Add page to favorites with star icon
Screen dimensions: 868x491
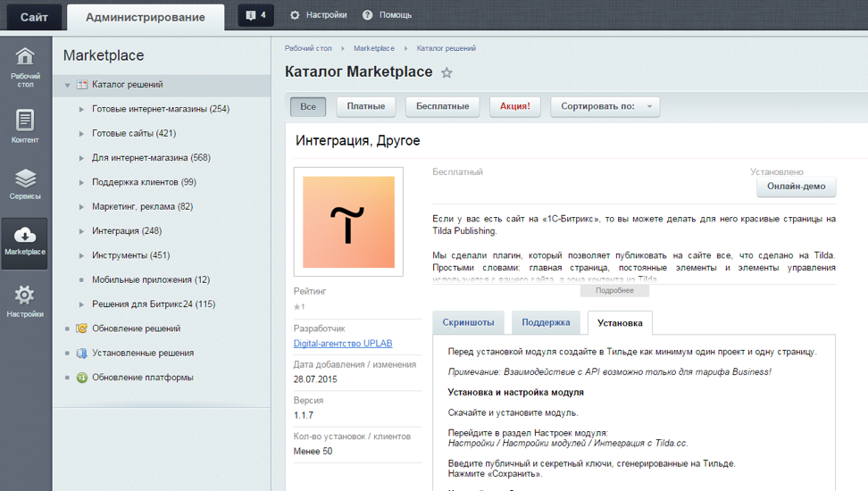pos(447,73)
